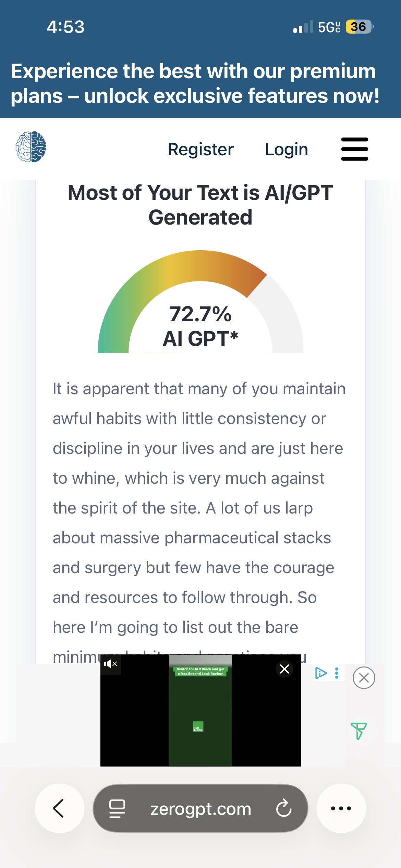Screen dimensions: 401x868
Task: Dismiss the ad with circled X button
Action: (x=364, y=678)
